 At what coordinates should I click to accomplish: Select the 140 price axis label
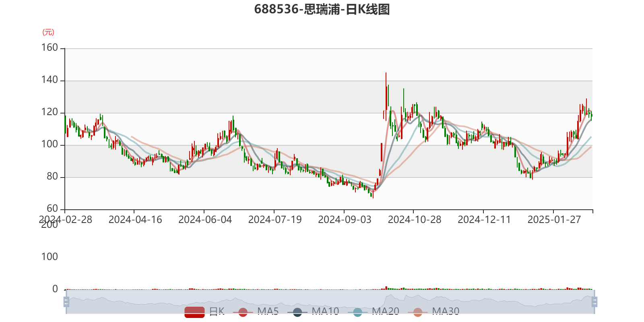pos(50,80)
